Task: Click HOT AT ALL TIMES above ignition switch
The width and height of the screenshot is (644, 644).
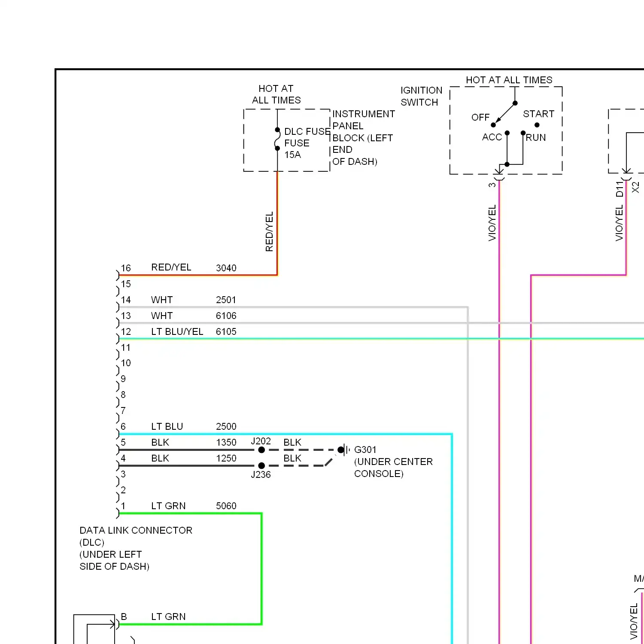Action: click(509, 80)
